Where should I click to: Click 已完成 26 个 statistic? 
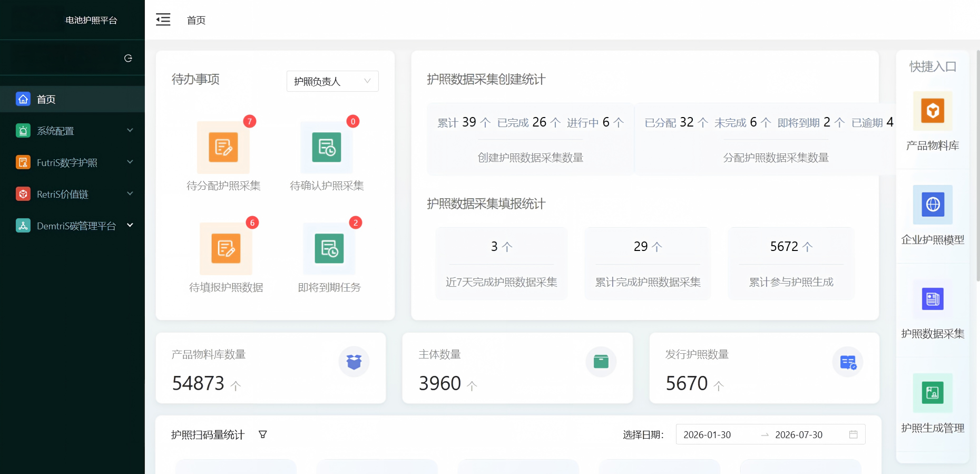coord(529,122)
